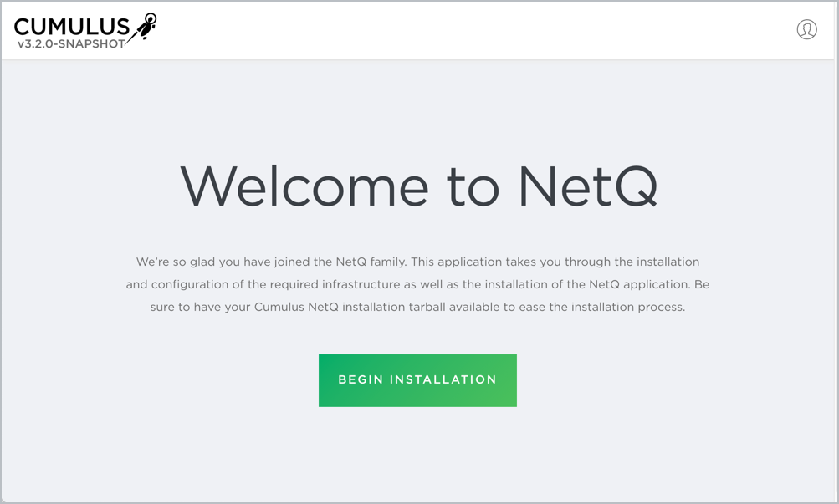Click the word "NetQ" in the large heading

coord(587,186)
